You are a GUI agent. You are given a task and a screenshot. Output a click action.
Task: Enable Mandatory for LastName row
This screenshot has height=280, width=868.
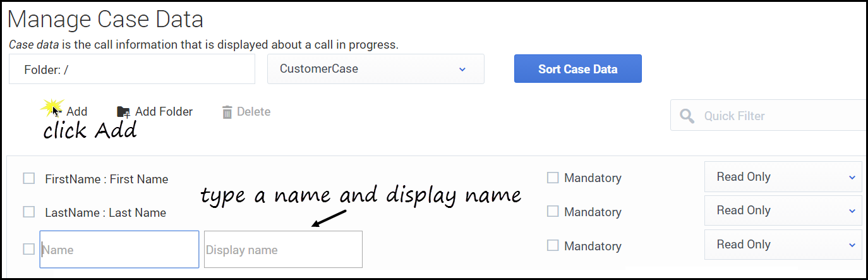tap(553, 212)
